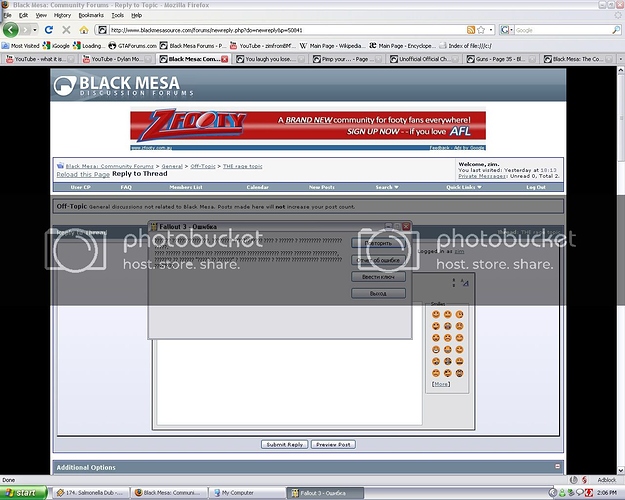
Task: Open the View menu
Action: pyautogui.click(x=41, y=15)
